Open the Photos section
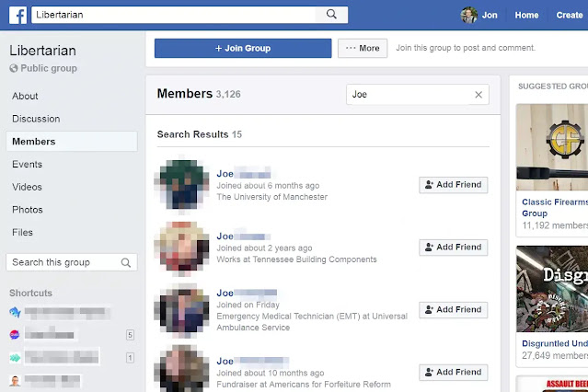Viewport: 588px width, 392px height. [28, 210]
